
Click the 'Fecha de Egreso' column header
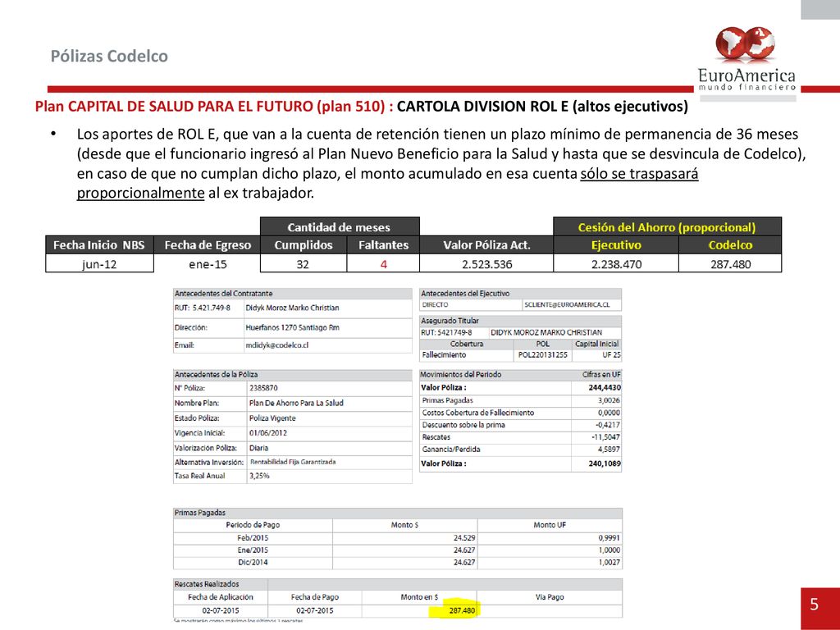pyautogui.click(x=208, y=245)
